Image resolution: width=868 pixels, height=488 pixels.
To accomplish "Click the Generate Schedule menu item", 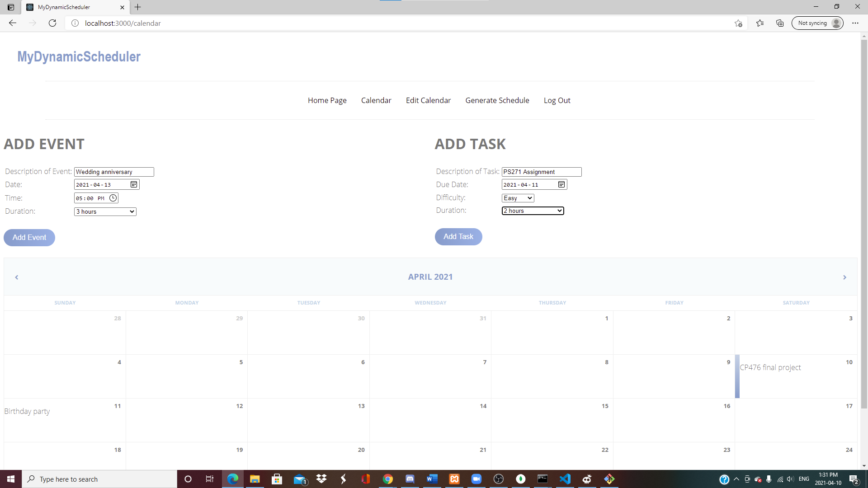I will point(497,100).
